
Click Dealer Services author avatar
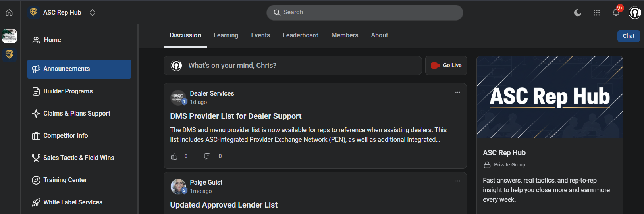[x=178, y=97]
